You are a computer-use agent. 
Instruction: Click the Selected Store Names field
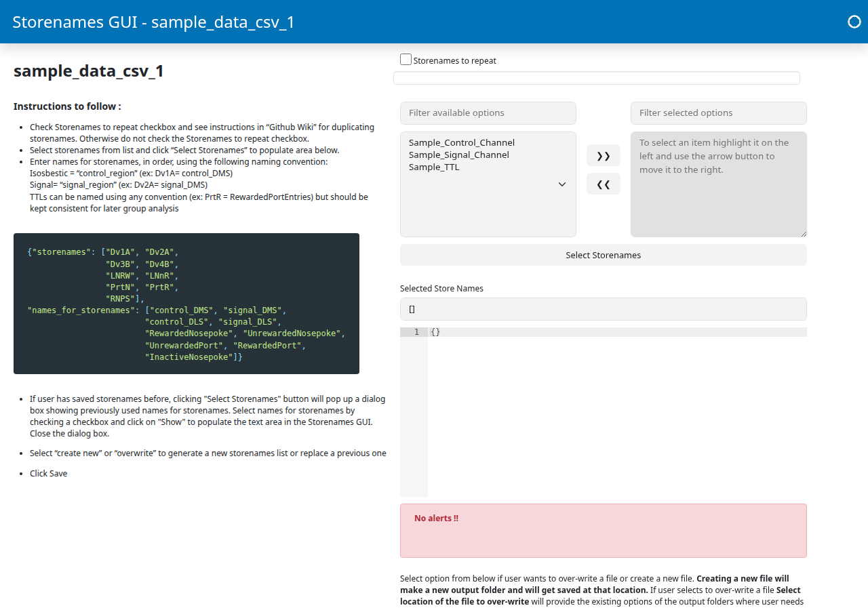pyautogui.click(x=604, y=309)
